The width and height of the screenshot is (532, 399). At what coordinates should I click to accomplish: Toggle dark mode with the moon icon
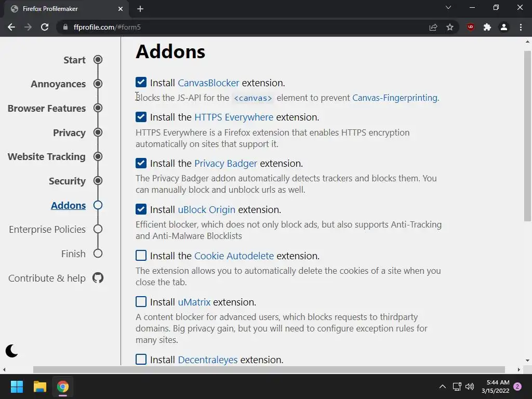coord(11,351)
